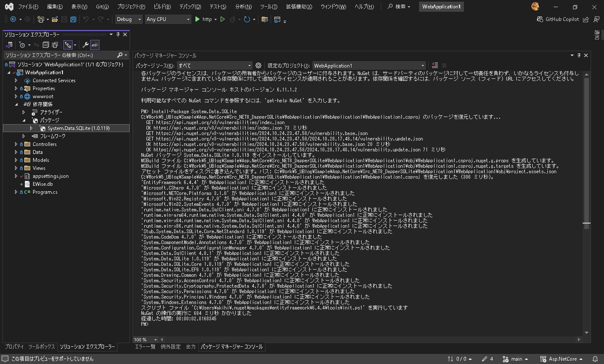
Task: Switch to the エラー一覧 tab
Action: 146,347
